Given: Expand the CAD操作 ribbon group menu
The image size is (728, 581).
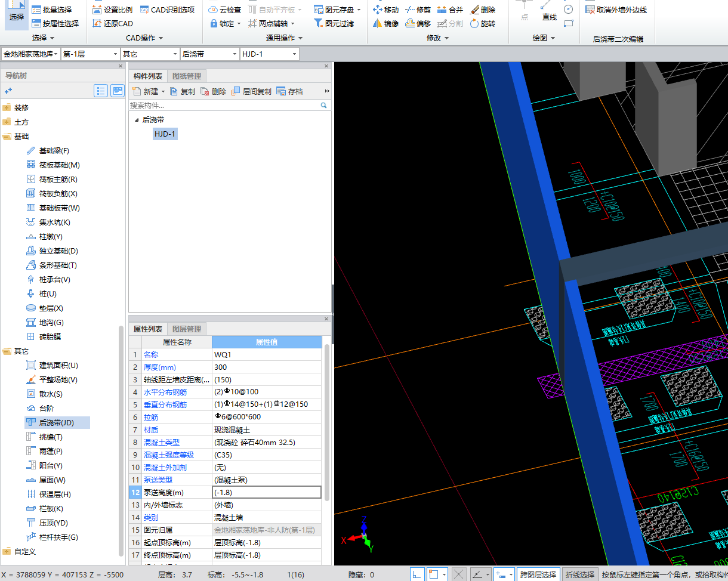Looking at the screenshot, I should (x=144, y=38).
